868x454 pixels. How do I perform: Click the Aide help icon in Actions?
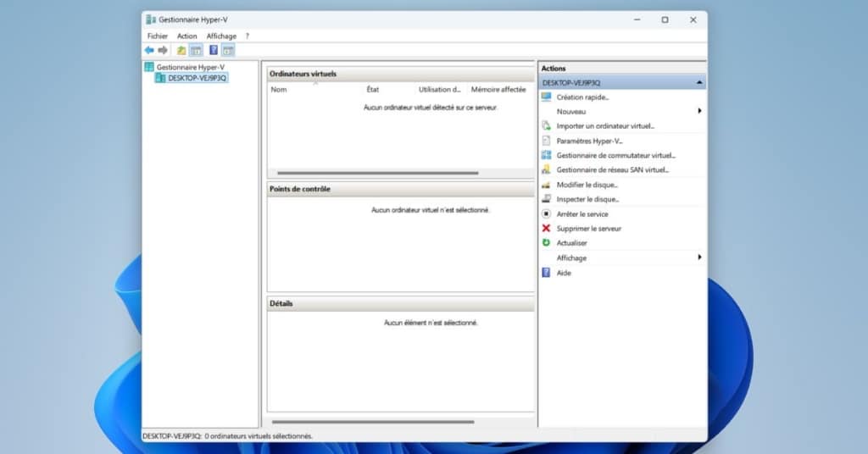click(x=547, y=273)
